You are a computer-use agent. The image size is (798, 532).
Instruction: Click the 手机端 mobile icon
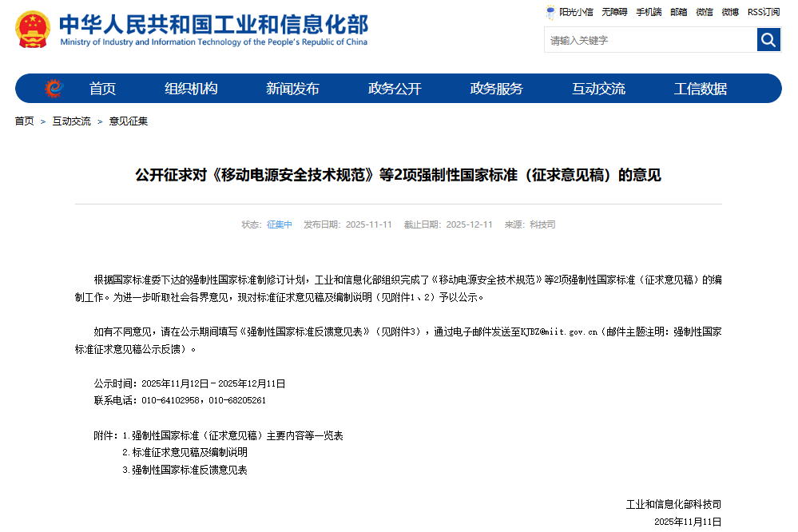648,12
